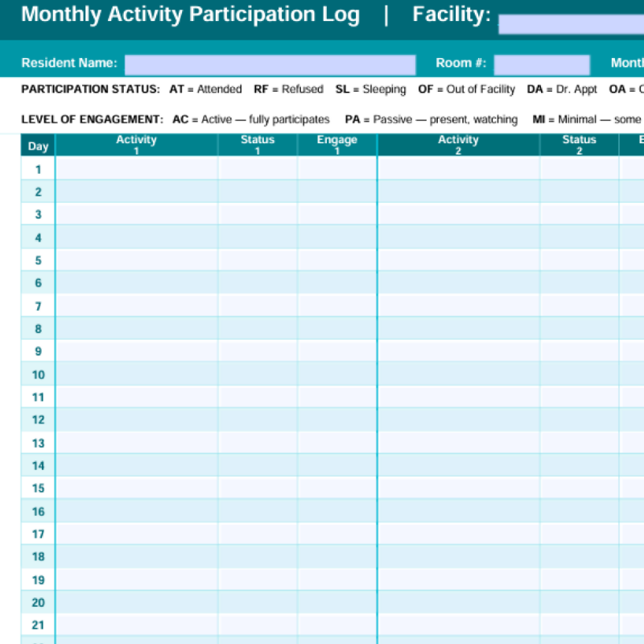Select the Status 1 cell for day 1
The height and width of the screenshot is (644, 644).
(x=258, y=168)
